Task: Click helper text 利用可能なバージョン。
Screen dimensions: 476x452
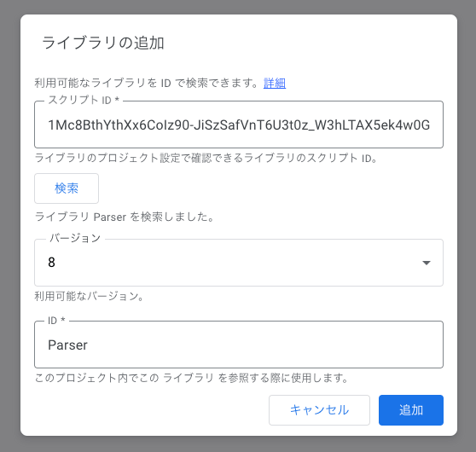Action: (90, 296)
